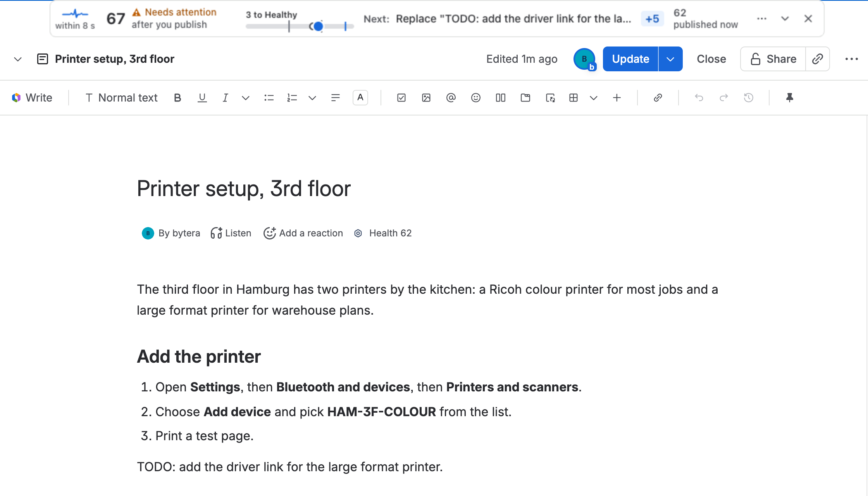Toggle italic formatting
The height and width of the screenshot is (496, 868).
click(225, 98)
